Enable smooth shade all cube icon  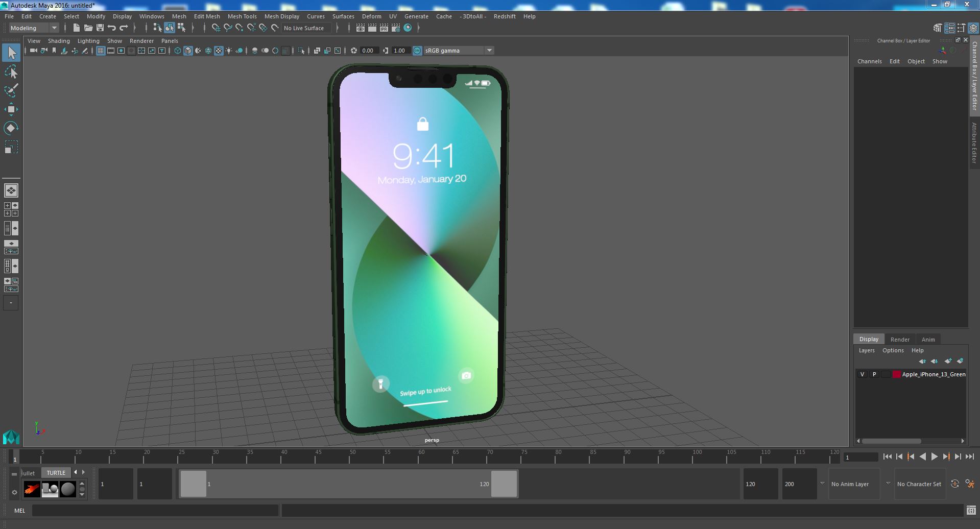[x=188, y=51]
